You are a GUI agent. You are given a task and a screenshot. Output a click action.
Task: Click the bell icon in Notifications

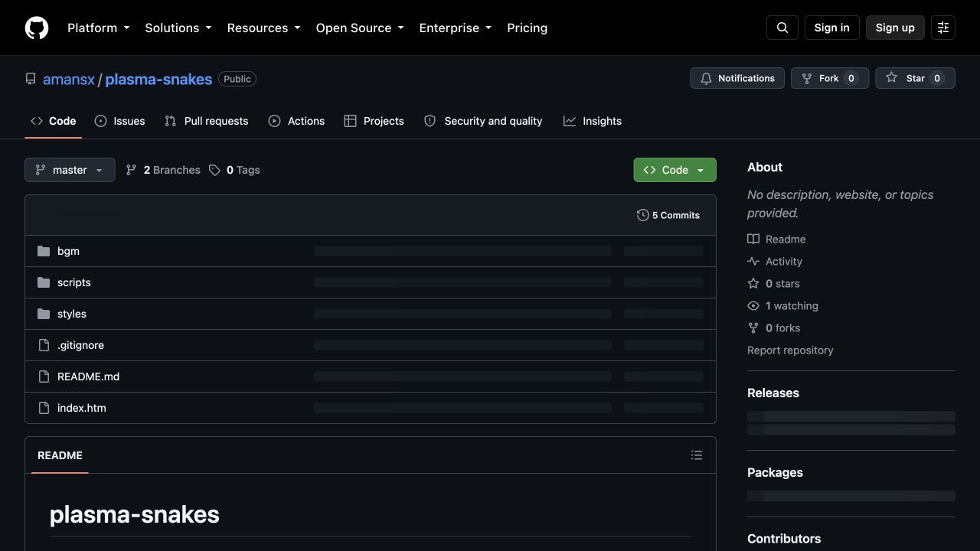point(706,78)
